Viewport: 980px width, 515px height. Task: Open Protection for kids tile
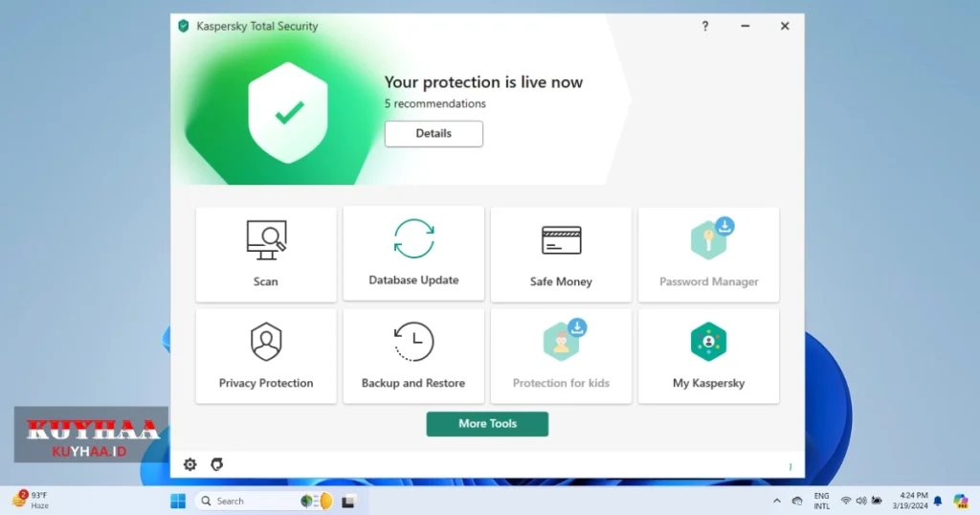(561, 356)
